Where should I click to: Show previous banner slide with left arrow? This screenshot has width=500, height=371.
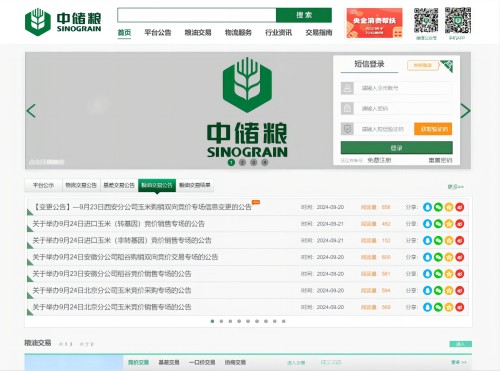coord(31,111)
